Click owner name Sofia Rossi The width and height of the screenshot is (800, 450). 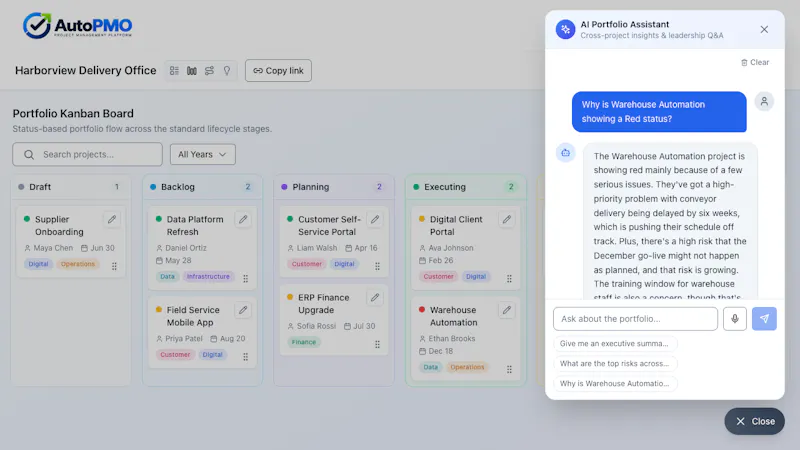(x=316, y=326)
